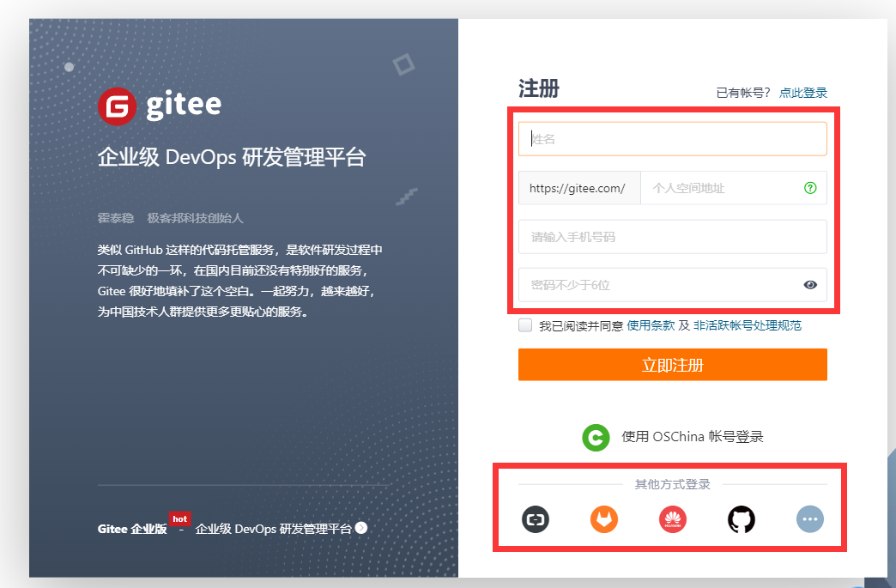This screenshot has width=896, height=588.
Task: Open the Gitee 企业版 link
Action: (x=132, y=529)
